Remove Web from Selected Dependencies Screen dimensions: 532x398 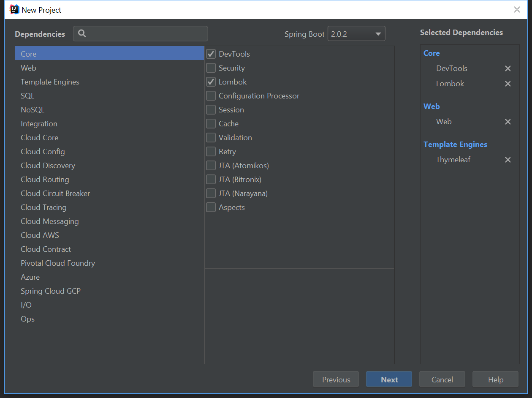[508, 122]
